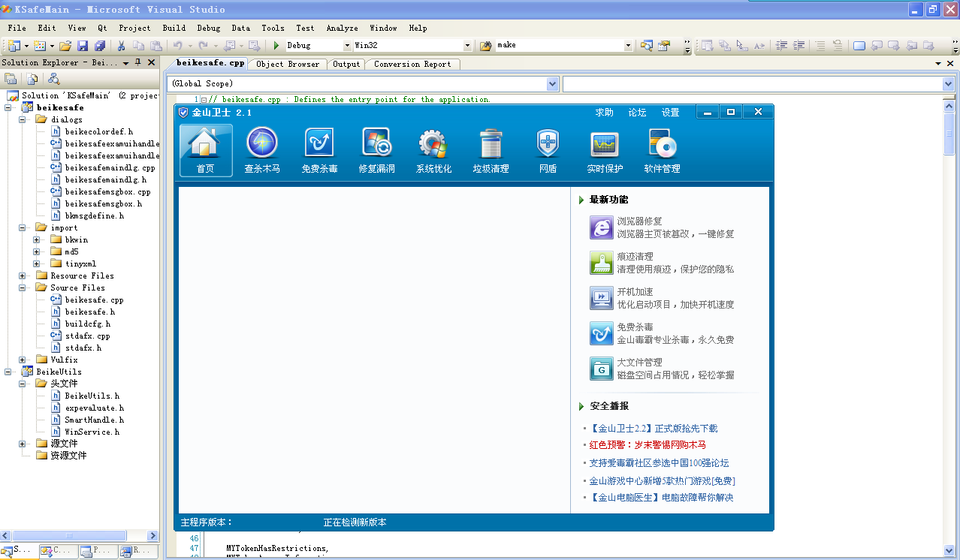The image size is (960, 560).
Task: Open the Global Scope dropdown
Action: point(553,84)
